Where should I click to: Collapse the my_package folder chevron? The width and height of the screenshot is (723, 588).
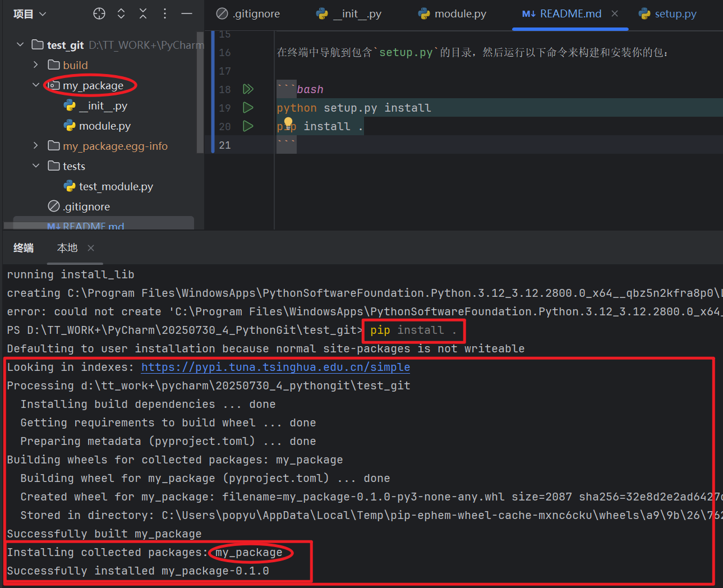pyautogui.click(x=36, y=85)
